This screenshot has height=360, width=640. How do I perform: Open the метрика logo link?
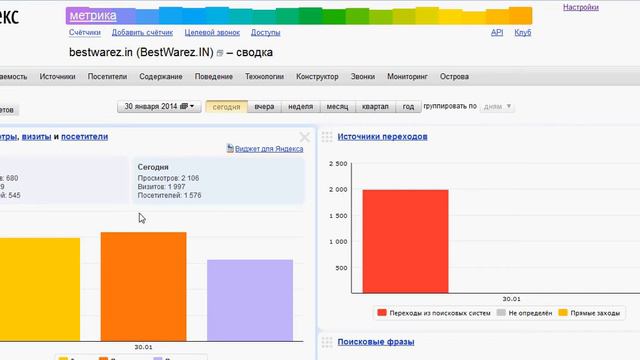point(93,16)
